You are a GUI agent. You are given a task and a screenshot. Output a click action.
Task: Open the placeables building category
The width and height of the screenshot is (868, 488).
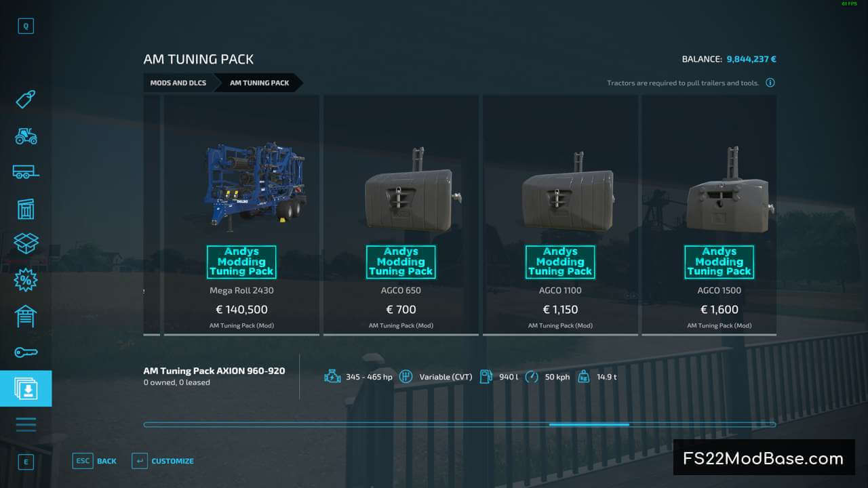26,208
